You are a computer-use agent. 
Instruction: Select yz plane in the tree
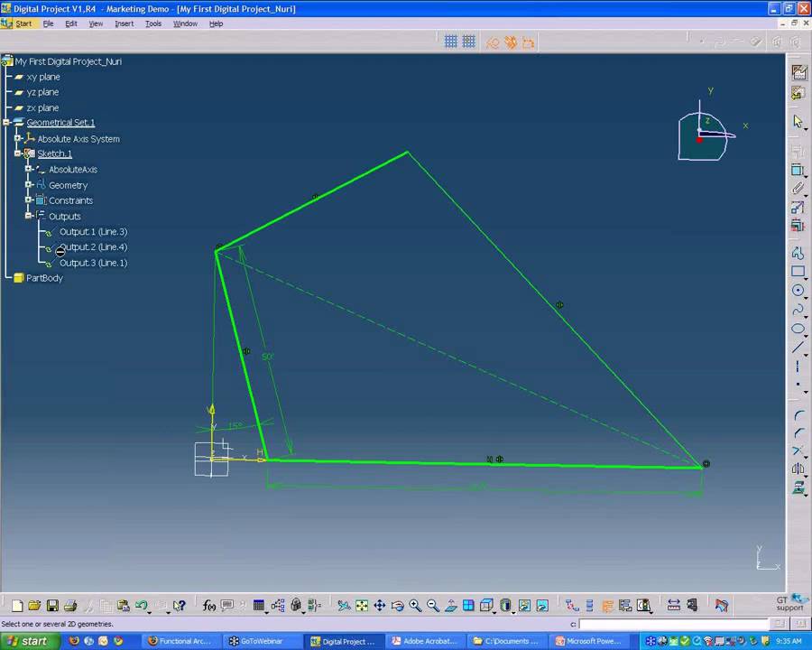pyautogui.click(x=42, y=92)
